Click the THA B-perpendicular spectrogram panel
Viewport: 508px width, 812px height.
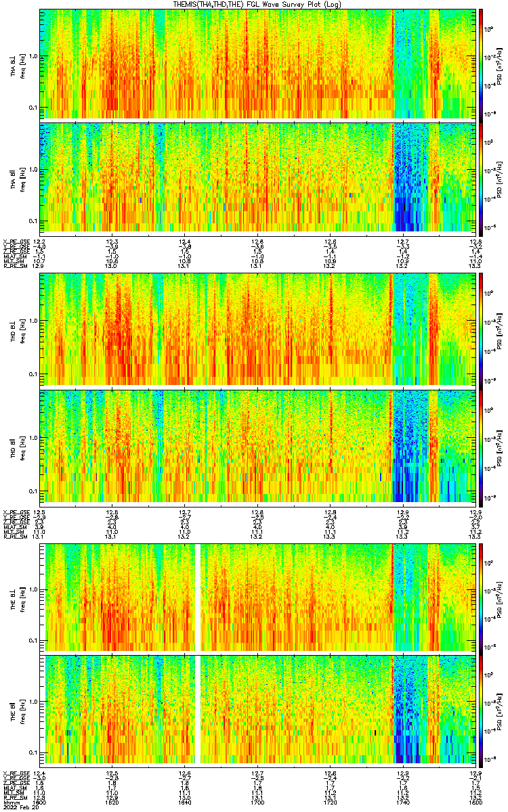258,64
